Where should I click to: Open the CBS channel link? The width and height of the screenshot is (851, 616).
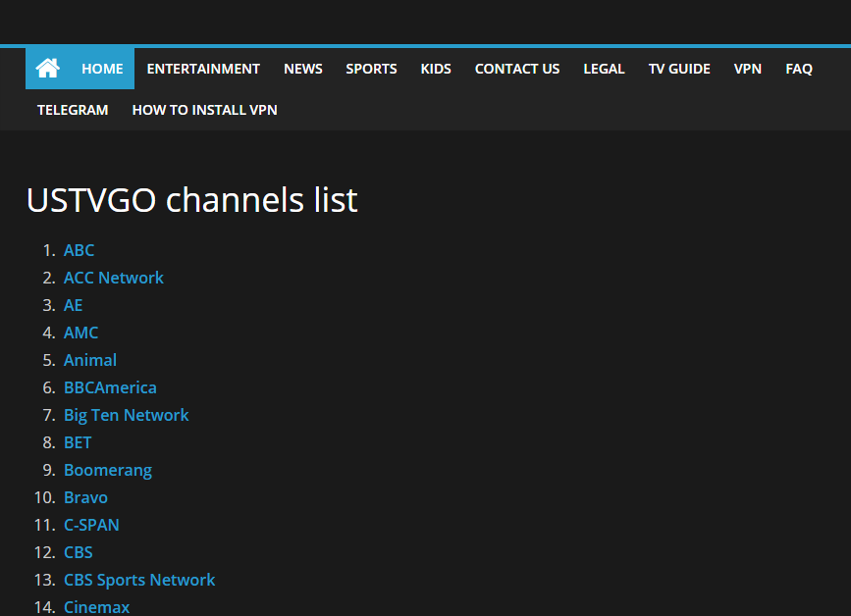(79, 552)
